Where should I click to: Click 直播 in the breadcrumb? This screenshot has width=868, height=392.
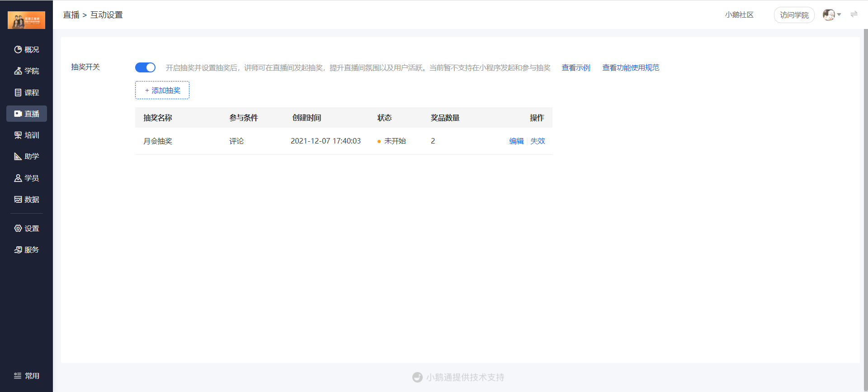click(x=71, y=15)
